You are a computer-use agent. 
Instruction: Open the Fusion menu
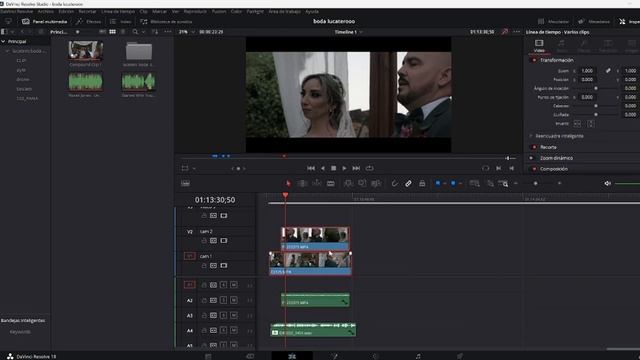219,11
